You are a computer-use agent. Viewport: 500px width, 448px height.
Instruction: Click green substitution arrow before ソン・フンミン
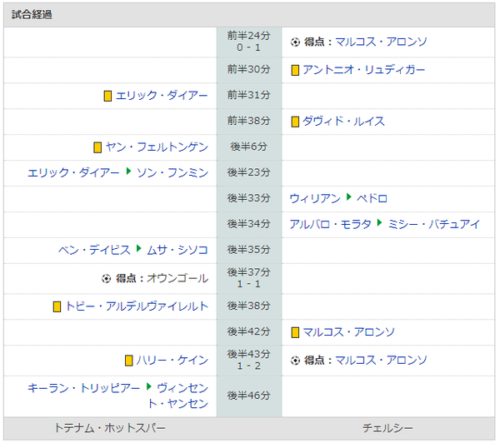(128, 171)
